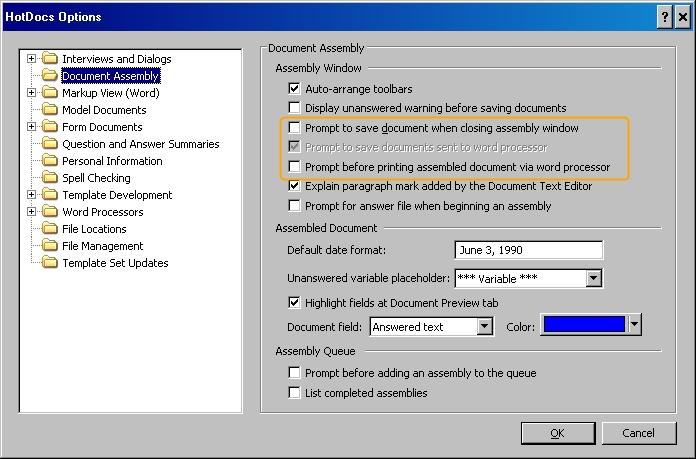Select Personal Information in the tree
Screen dimensions: 696x459
(x=112, y=161)
